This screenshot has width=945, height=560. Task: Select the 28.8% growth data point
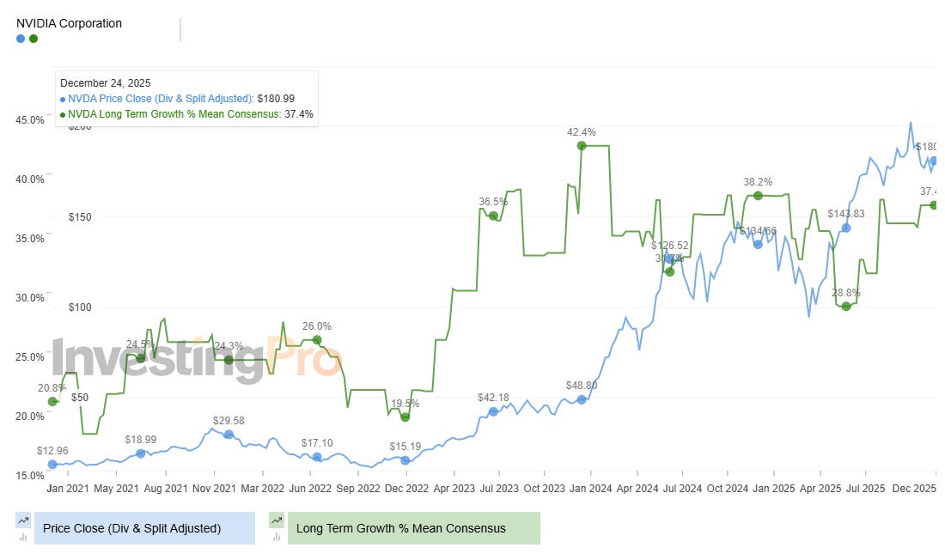[846, 307]
